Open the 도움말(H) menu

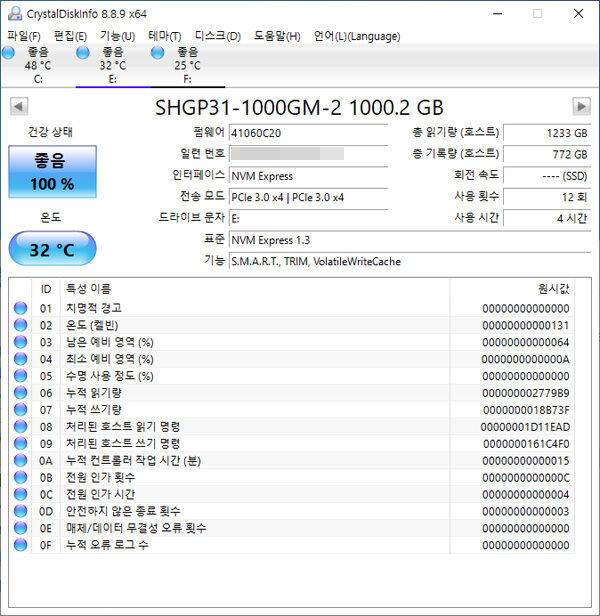pos(277,36)
